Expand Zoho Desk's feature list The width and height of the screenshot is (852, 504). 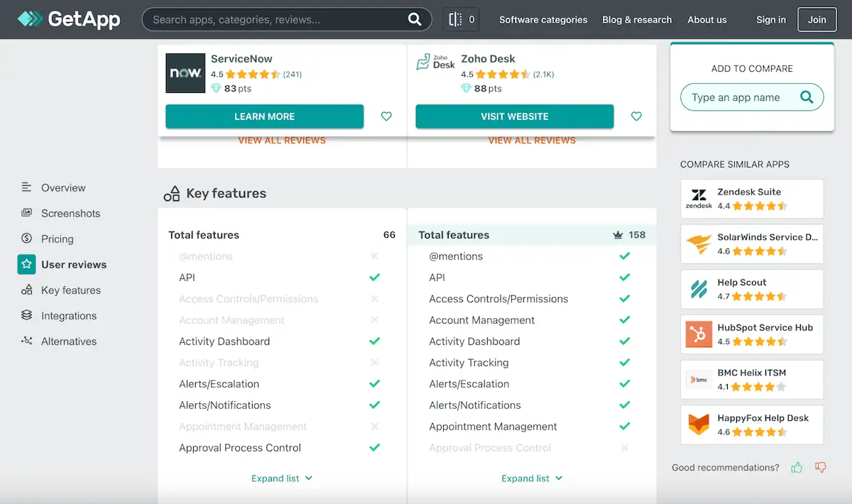coord(532,478)
